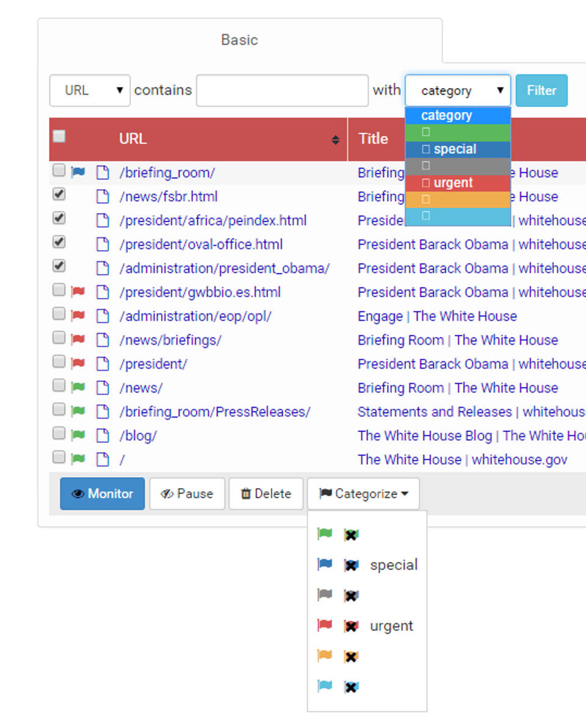Select the light blue category option
This screenshot has height=728, width=586.
coord(458,216)
